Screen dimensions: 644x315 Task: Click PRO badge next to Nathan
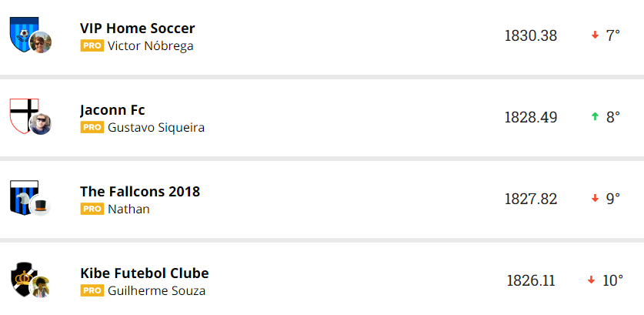[x=92, y=209]
